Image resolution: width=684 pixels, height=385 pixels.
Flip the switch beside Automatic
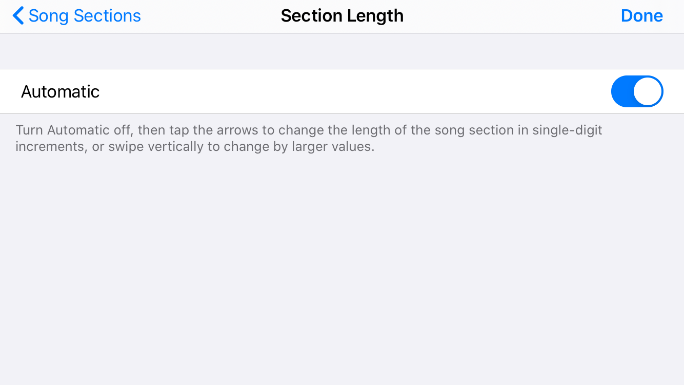pyautogui.click(x=637, y=91)
